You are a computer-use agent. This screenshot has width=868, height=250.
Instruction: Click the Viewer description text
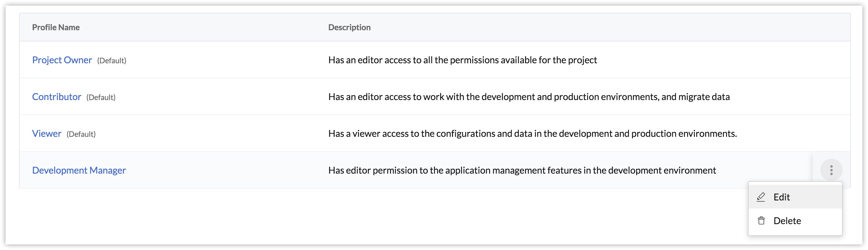[x=533, y=133]
